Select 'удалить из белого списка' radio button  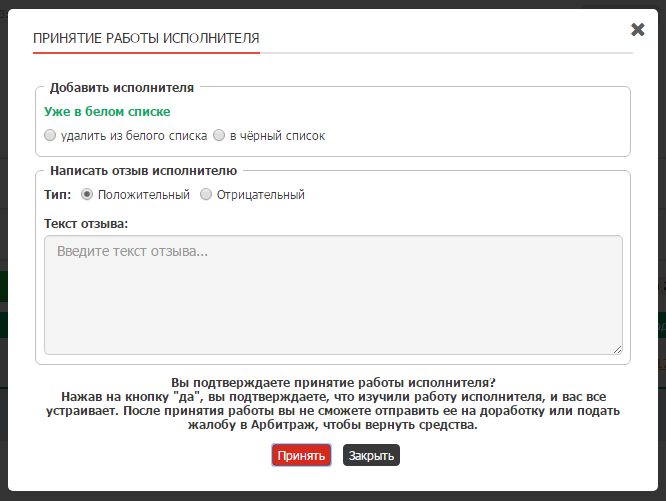[50, 135]
